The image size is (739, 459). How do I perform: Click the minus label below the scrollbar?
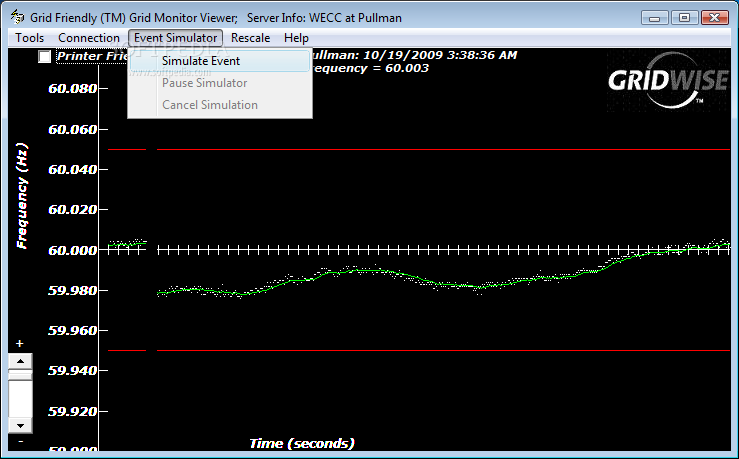click(x=20, y=442)
